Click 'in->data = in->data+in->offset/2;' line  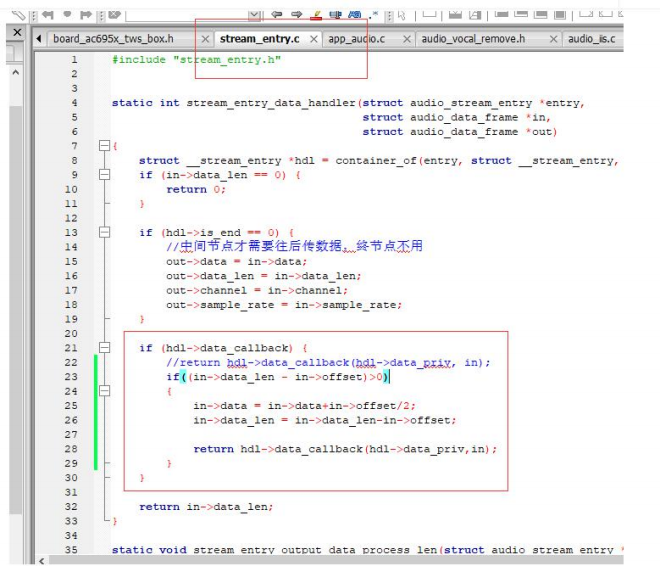point(304,406)
